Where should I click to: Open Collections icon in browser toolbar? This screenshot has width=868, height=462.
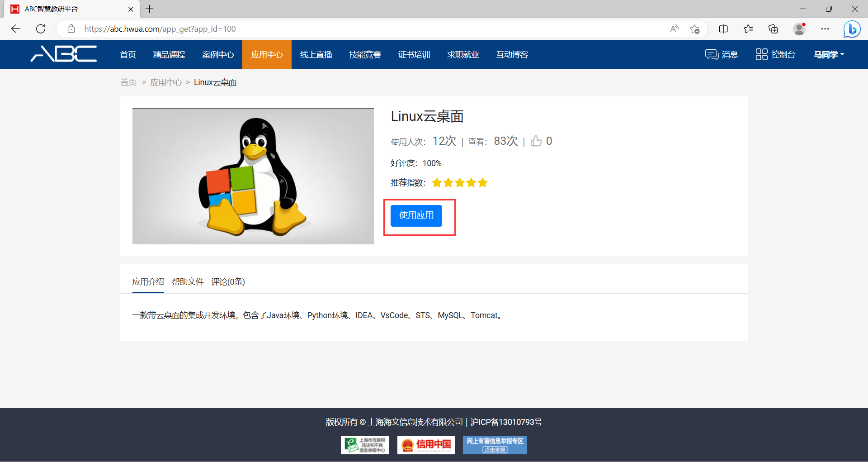click(773, 29)
